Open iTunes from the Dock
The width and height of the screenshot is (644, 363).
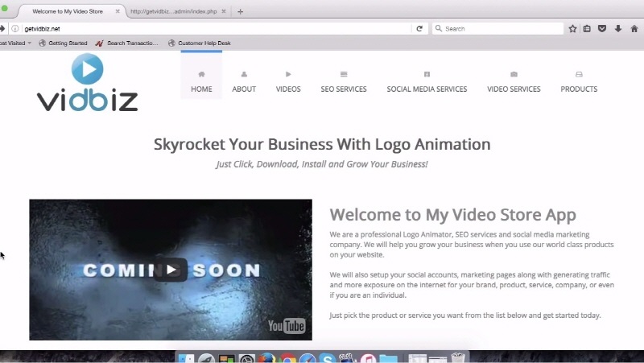[369, 358]
